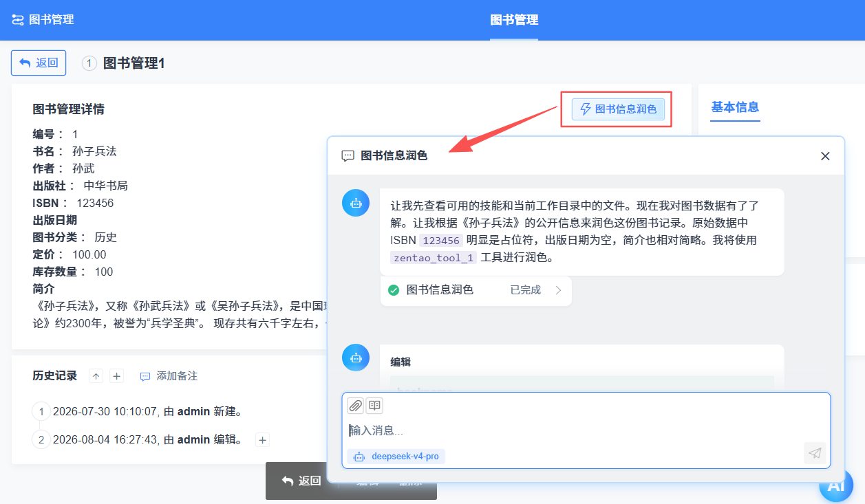The width and height of the screenshot is (865, 504).
Task: Expand the 图书信息润色 已完成 tool result
Action: click(476, 290)
